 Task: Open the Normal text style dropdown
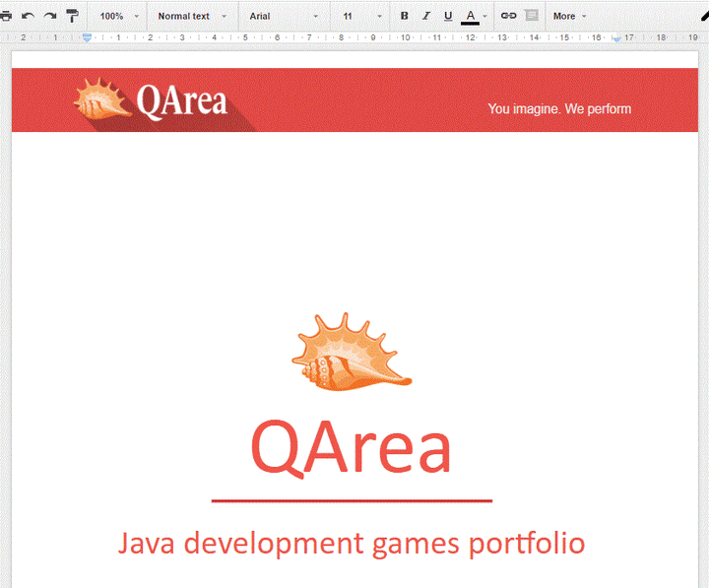pos(192,17)
